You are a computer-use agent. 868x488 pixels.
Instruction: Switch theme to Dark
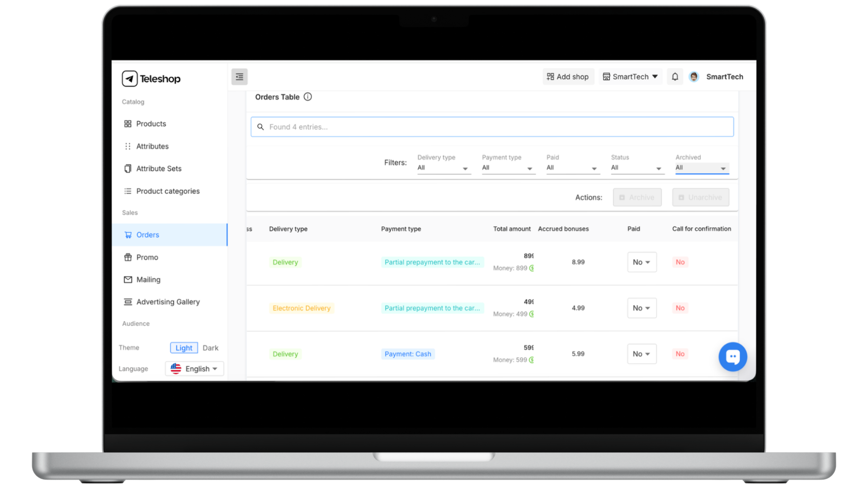click(x=210, y=348)
